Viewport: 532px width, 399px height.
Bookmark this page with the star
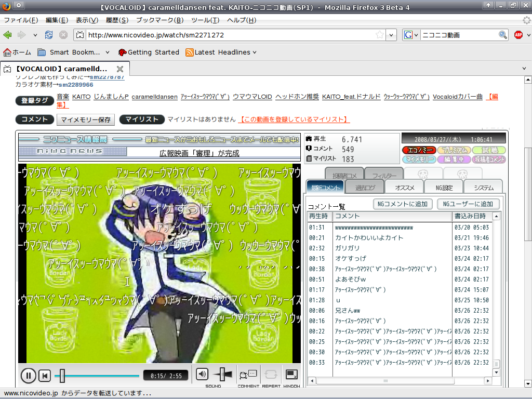[380, 35]
